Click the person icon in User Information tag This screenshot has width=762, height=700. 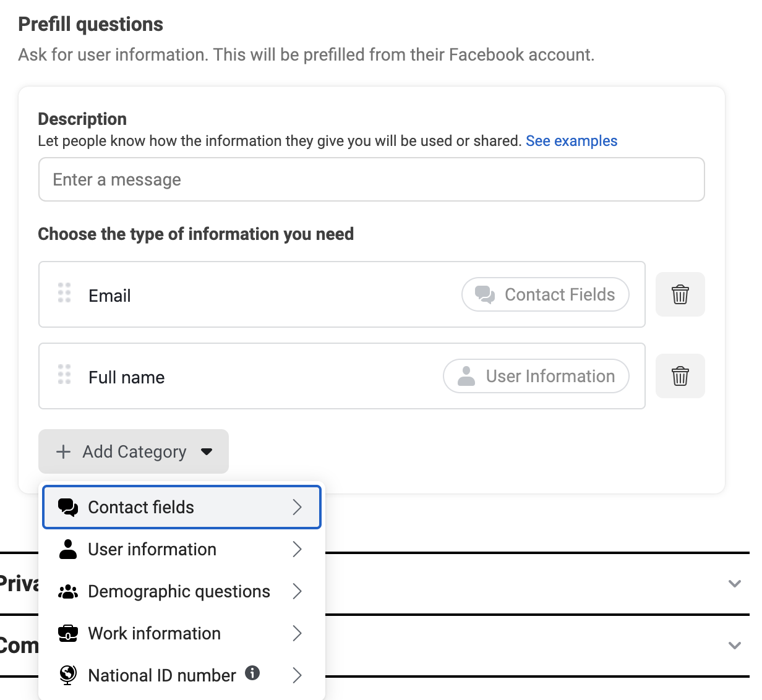466,376
